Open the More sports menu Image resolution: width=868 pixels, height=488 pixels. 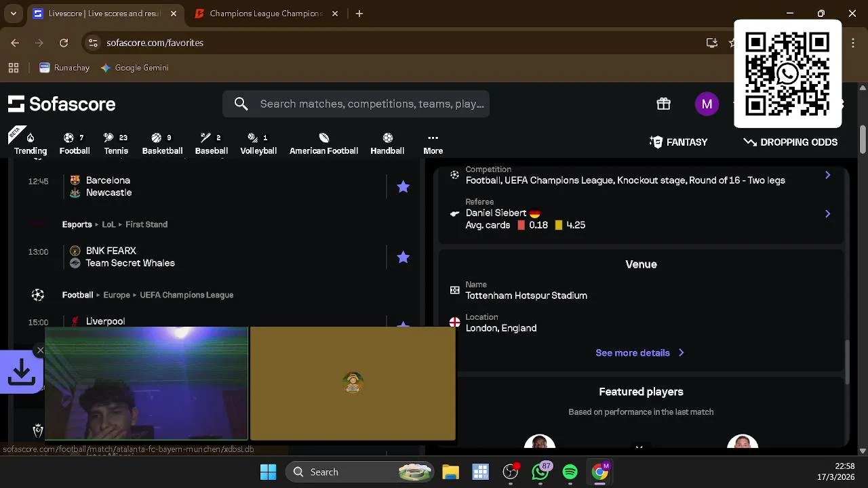coord(433,144)
